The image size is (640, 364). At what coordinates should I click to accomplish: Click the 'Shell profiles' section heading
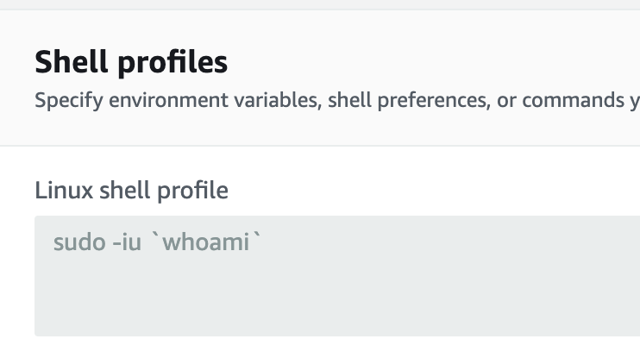pos(131,62)
